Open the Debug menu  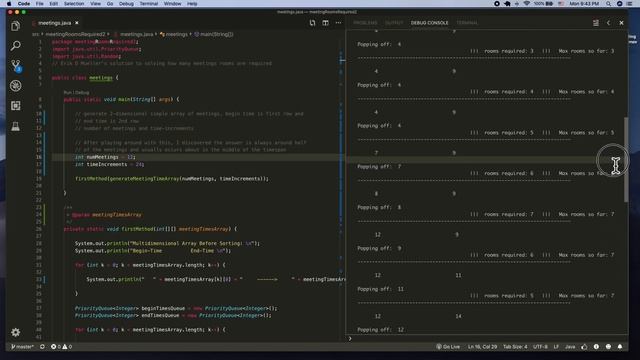pyautogui.click(x=126, y=4)
